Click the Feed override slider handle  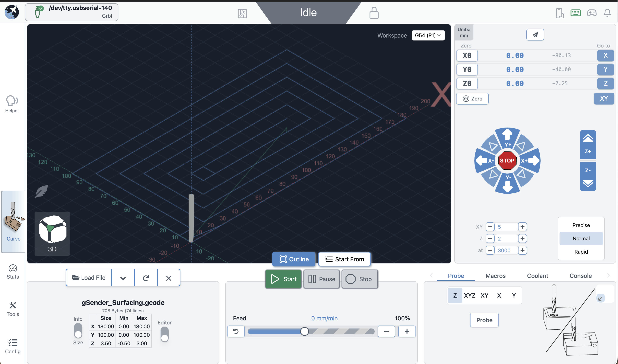304,331
